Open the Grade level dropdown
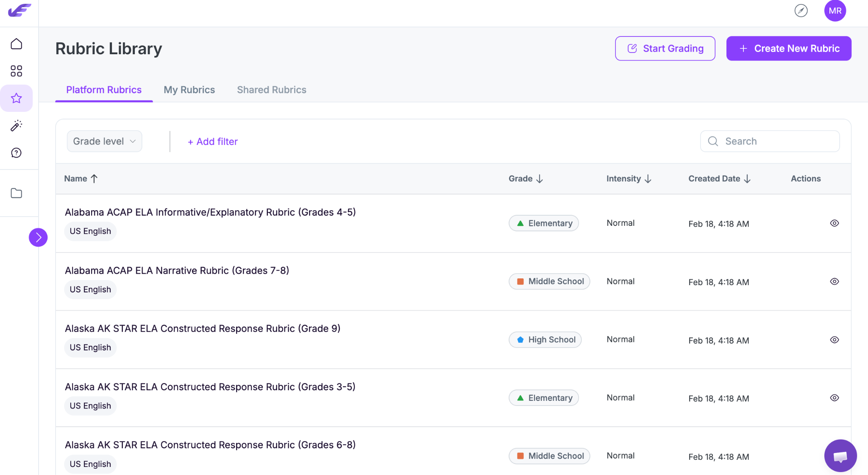This screenshot has width=868, height=475. (x=104, y=141)
